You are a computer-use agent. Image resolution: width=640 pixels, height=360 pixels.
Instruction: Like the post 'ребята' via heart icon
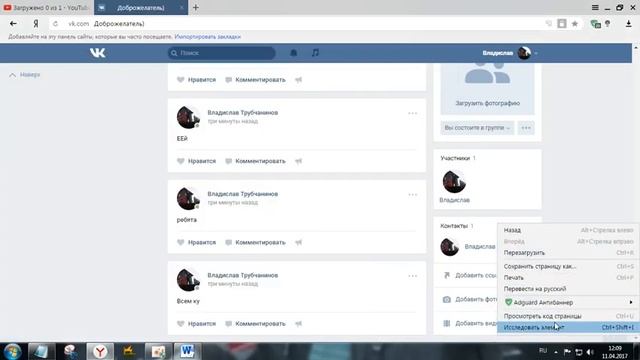coord(181,242)
